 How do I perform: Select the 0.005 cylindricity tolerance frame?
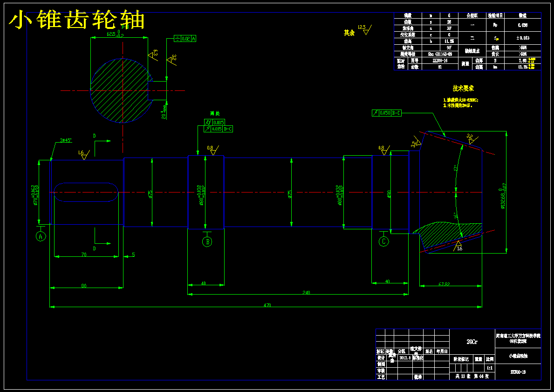click(x=214, y=123)
